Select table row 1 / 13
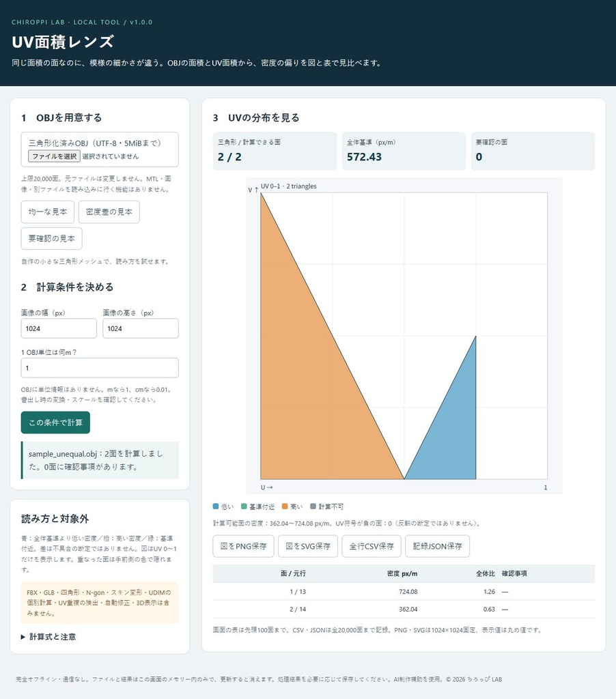 (404, 592)
